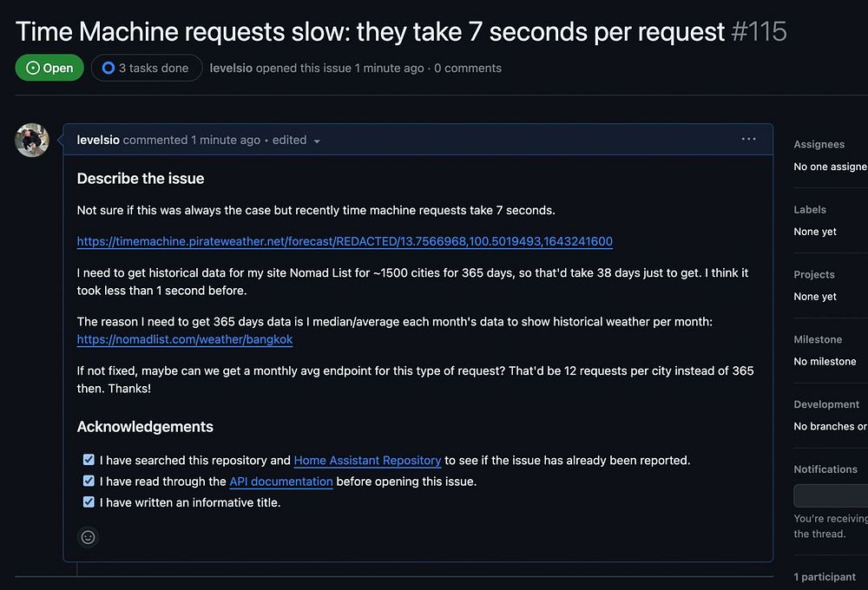Open the timemachine.pirateweather.net forecast link
The width and height of the screenshot is (868, 590).
[345, 241]
